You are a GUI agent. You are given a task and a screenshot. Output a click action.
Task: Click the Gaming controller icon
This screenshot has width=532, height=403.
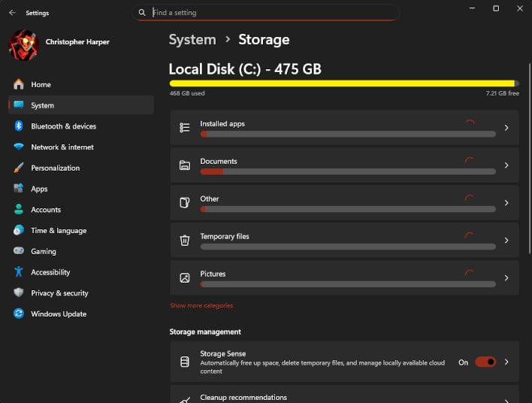pyautogui.click(x=19, y=251)
